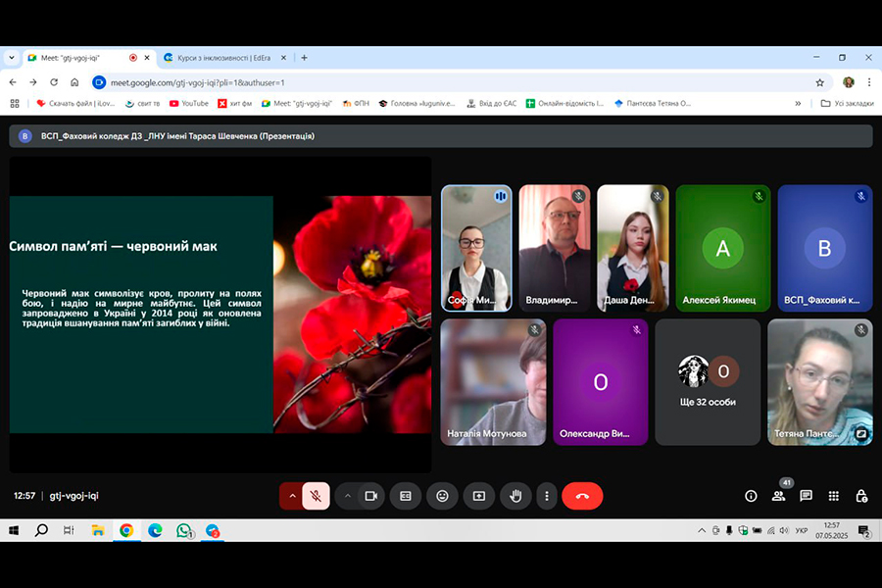The width and height of the screenshot is (882, 588).
Task: Click ВСП_Фаховий к... participant tile
Action: [x=824, y=248]
